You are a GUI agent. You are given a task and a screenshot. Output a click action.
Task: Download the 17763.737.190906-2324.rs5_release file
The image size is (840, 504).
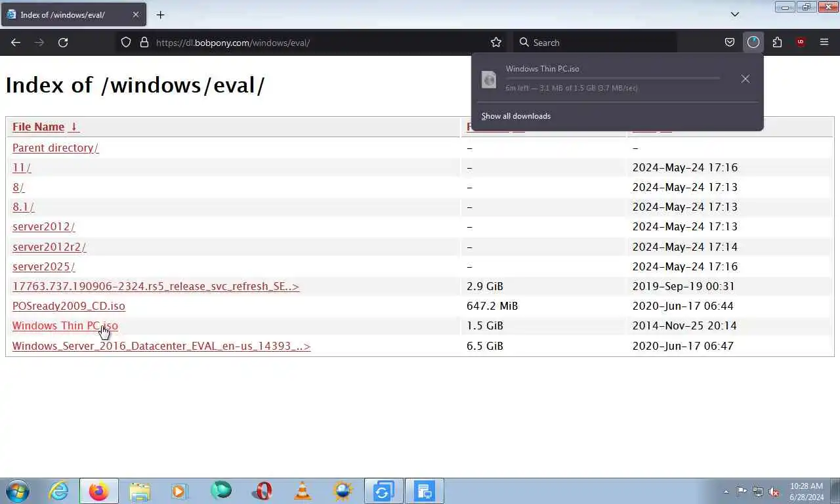[156, 286]
